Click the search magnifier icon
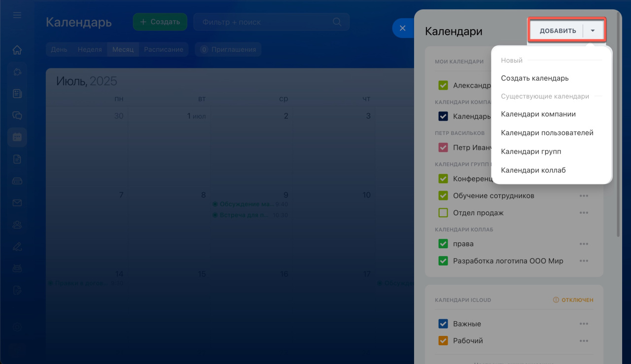 [x=337, y=22]
